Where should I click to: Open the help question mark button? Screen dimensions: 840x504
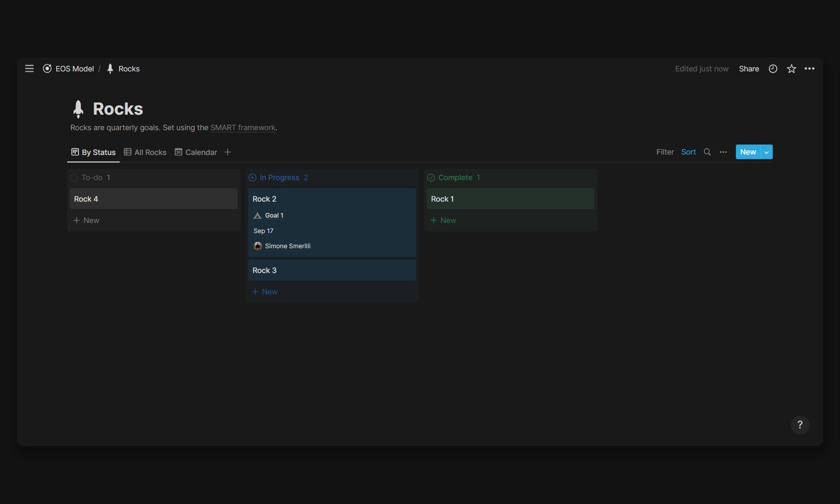pyautogui.click(x=800, y=425)
